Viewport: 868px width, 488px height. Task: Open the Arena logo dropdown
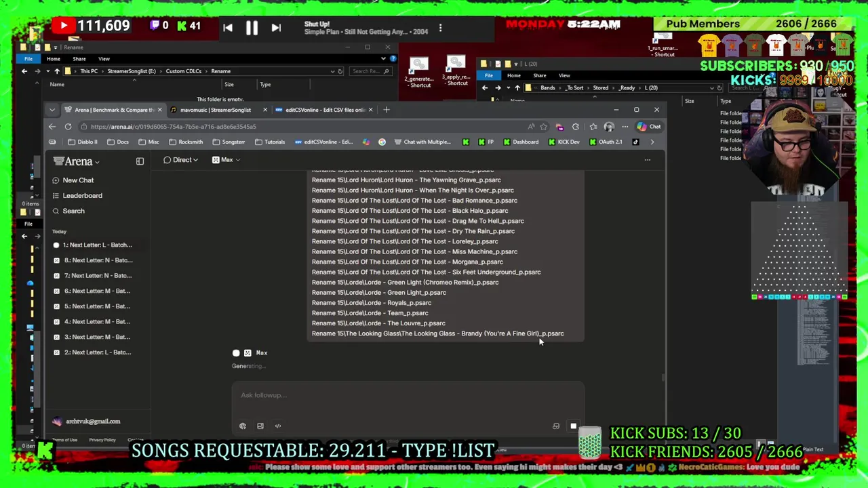coord(77,161)
